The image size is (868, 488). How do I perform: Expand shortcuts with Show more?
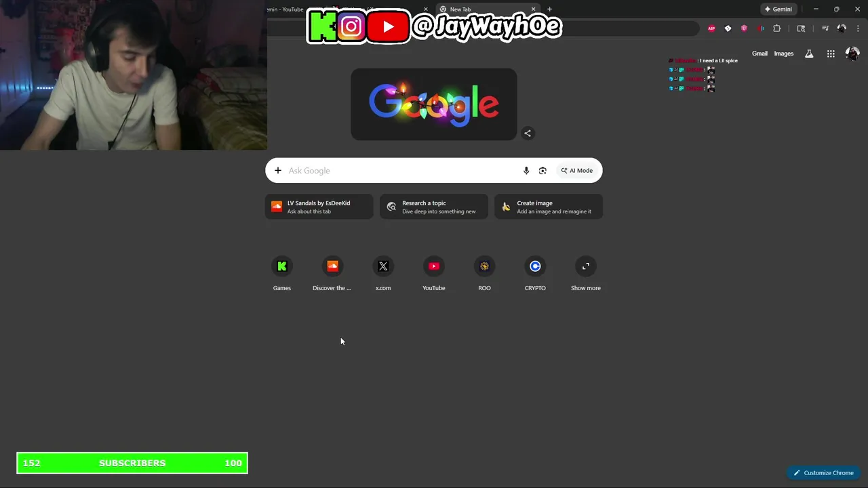(586, 274)
